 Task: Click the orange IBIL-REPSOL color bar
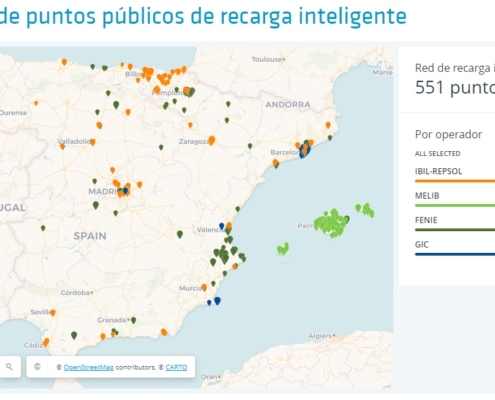pyautogui.click(x=455, y=181)
